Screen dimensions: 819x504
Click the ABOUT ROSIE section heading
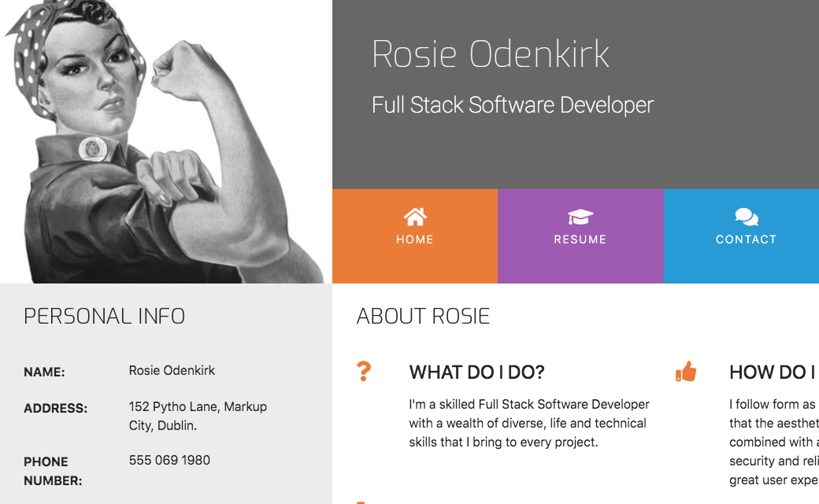click(424, 317)
